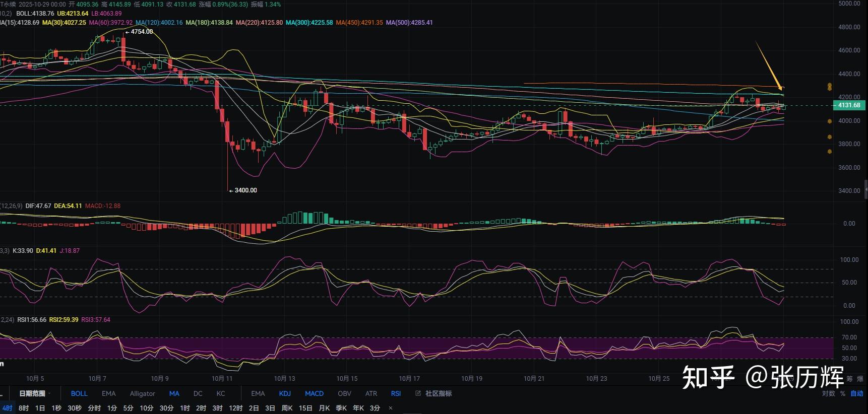Expand the right side panel collapse arrow

tap(865, 190)
